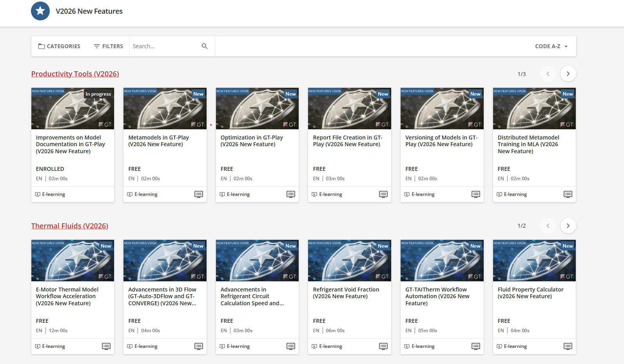624x364 pixels.
Task: Open list icon on Optimization in GT-Play card
Action: pyautogui.click(x=291, y=194)
